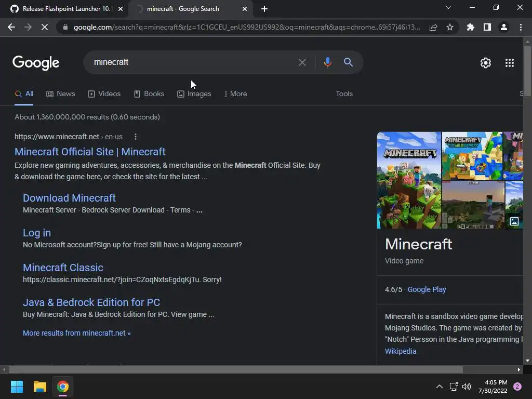Open the Minecraft landscape gameplay screenshot thumbnail
The height and width of the screenshot is (399, 532).
coord(473,205)
